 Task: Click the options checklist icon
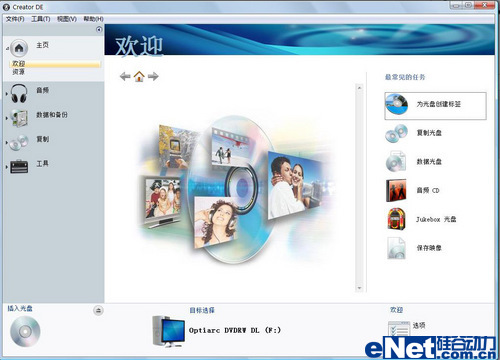(399, 329)
